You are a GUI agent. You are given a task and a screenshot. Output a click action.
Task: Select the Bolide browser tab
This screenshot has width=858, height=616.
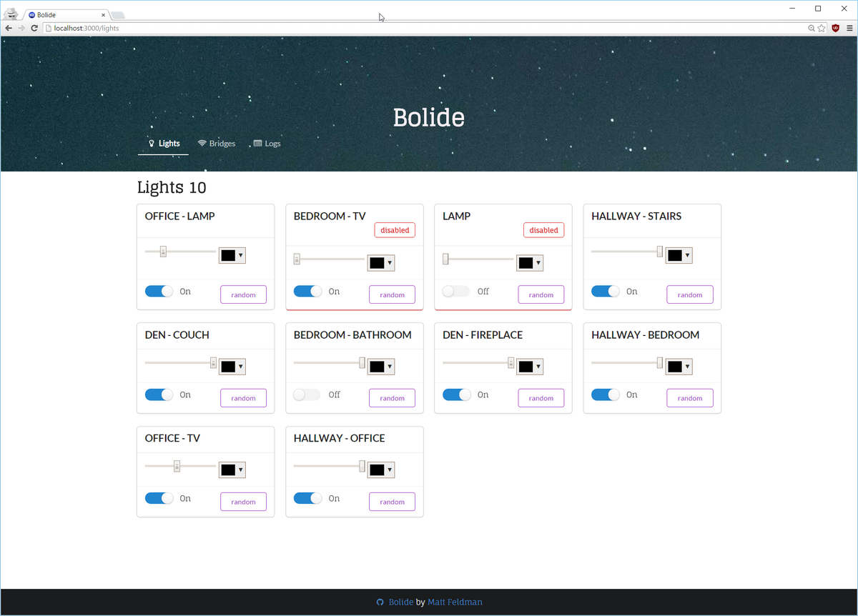pos(66,15)
